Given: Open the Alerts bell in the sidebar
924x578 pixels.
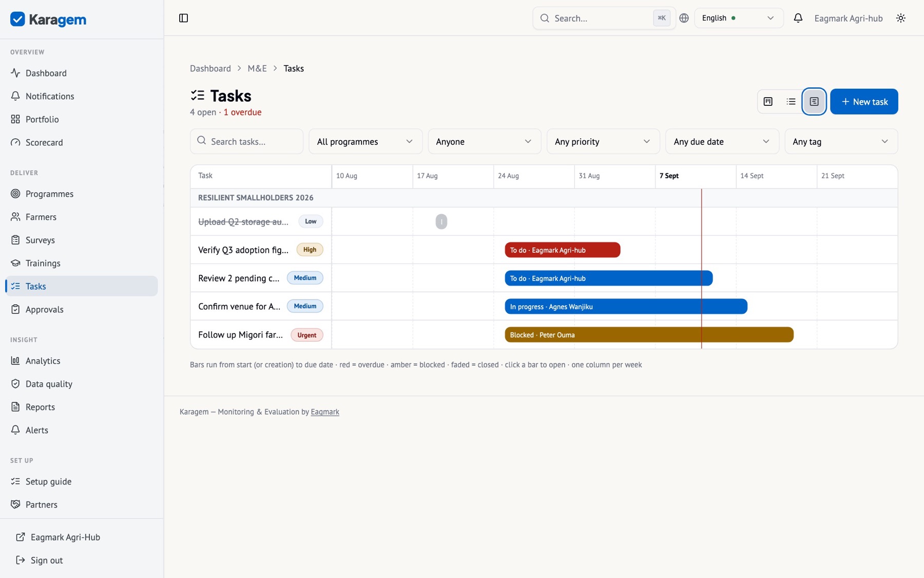Looking at the screenshot, I should 82,430.
